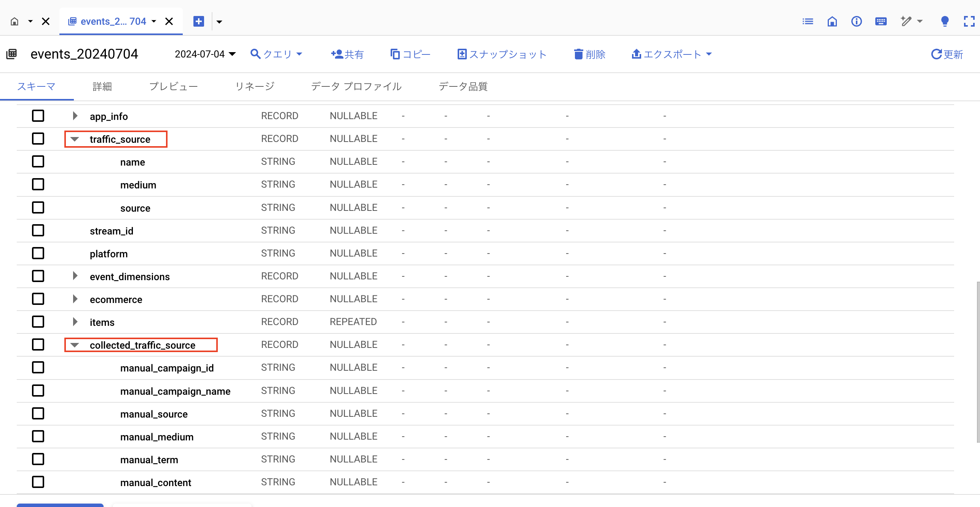The width and height of the screenshot is (980, 507).
Task: Collapse the traffic_source record
Action: pyautogui.click(x=75, y=139)
